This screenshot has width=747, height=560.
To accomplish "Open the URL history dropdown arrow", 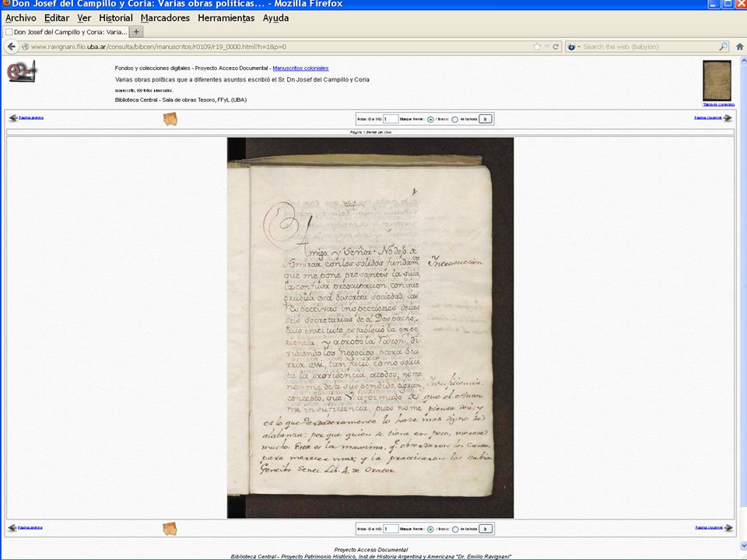I will pyautogui.click(x=547, y=47).
